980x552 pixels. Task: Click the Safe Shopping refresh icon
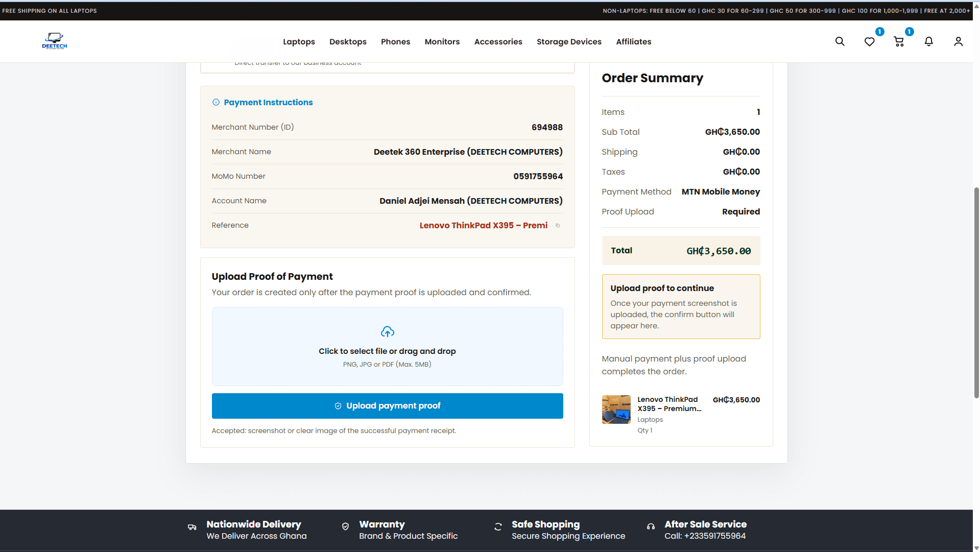click(498, 526)
